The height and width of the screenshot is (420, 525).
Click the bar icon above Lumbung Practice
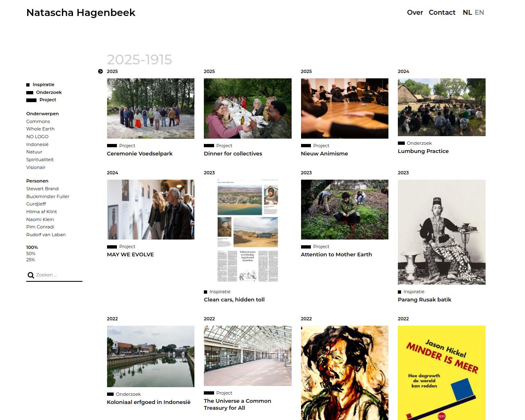coord(401,143)
